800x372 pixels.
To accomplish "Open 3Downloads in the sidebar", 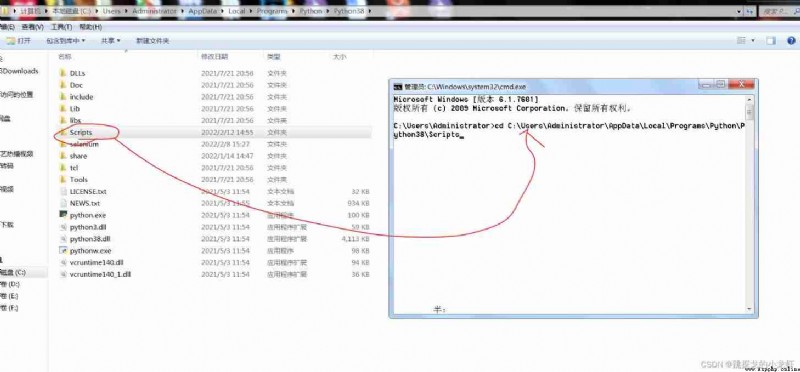I will click(x=19, y=71).
